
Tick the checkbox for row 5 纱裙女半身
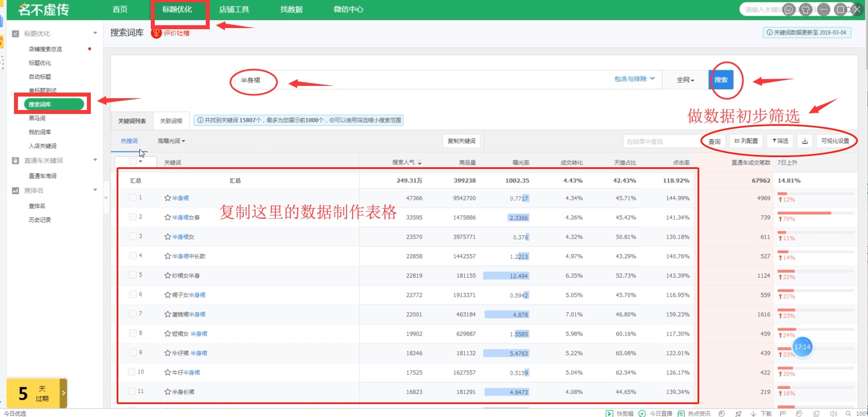point(133,275)
